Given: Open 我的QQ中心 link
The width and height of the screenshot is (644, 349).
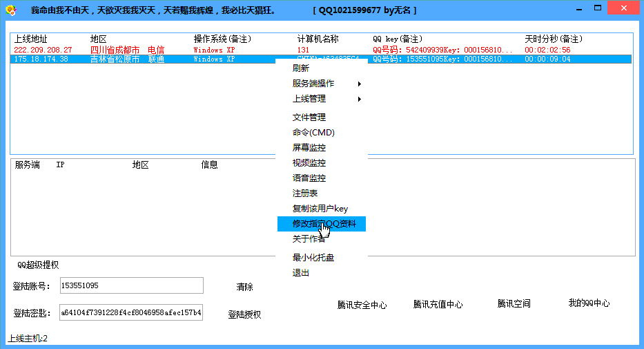Looking at the screenshot, I should tap(589, 303).
